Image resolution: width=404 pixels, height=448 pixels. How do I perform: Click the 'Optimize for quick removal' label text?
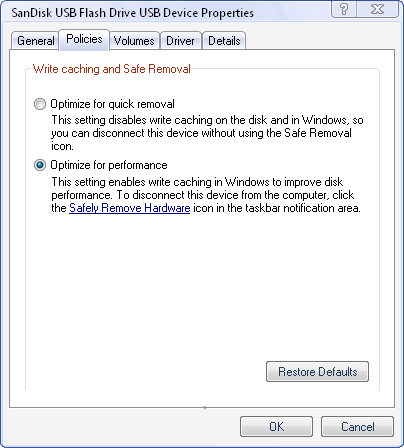click(112, 104)
